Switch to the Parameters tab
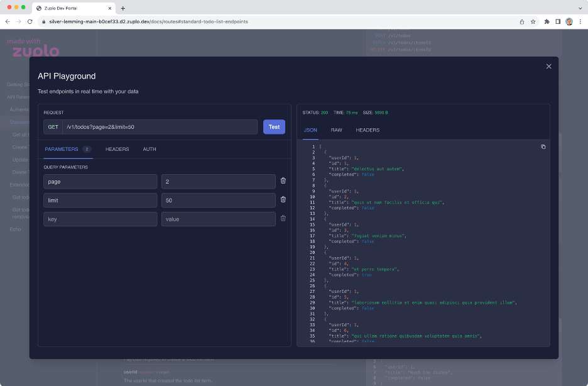 click(67, 149)
